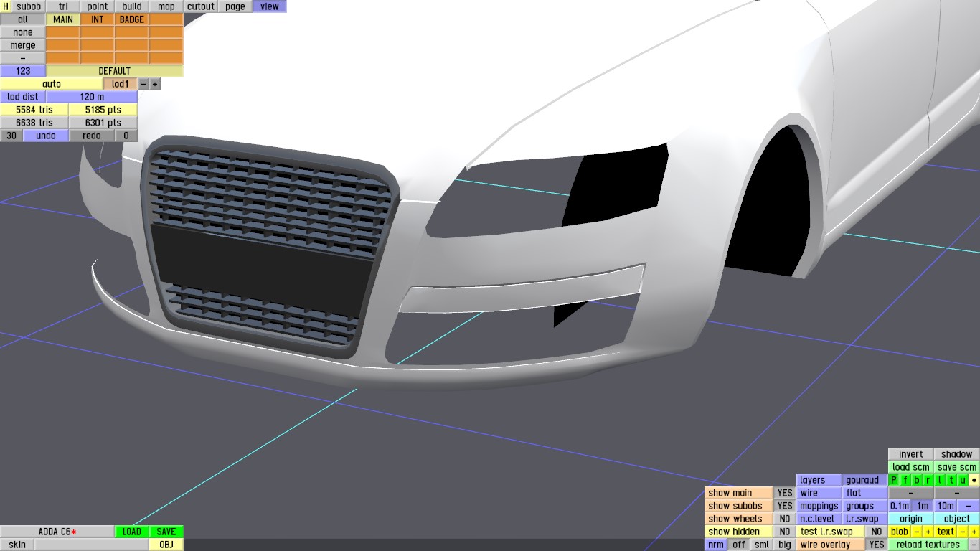This screenshot has height=551, width=980.
Task: Click the undo button
Action: 46,136
